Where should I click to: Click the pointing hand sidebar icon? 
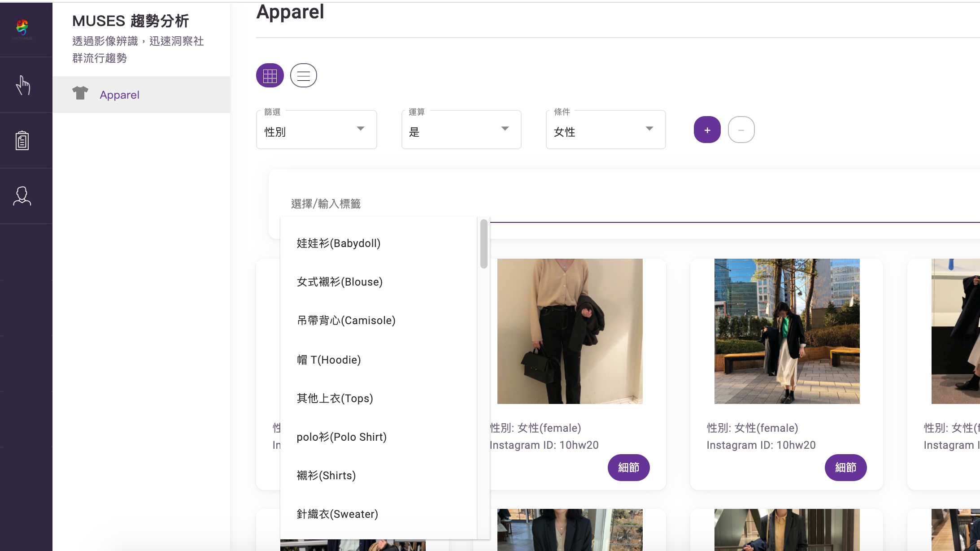(23, 85)
